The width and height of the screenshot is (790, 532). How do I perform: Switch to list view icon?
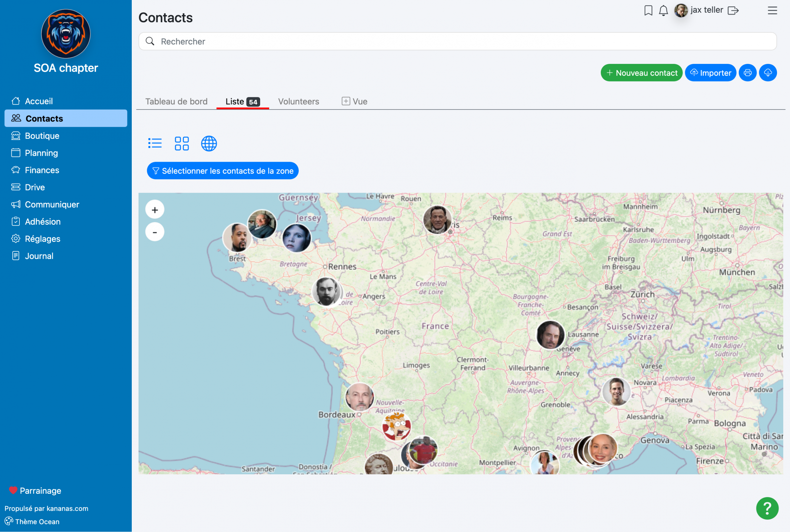pyautogui.click(x=155, y=143)
